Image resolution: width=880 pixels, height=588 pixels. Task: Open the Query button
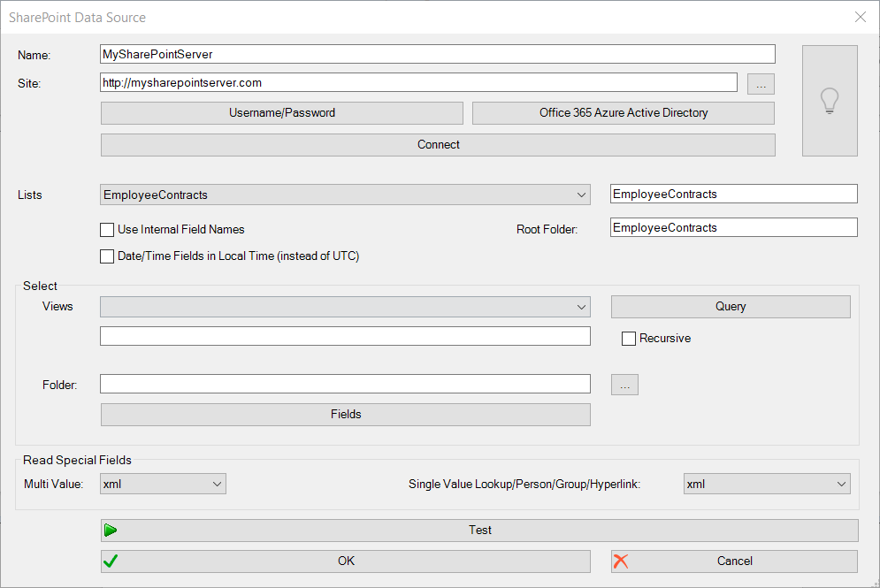(x=731, y=306)
